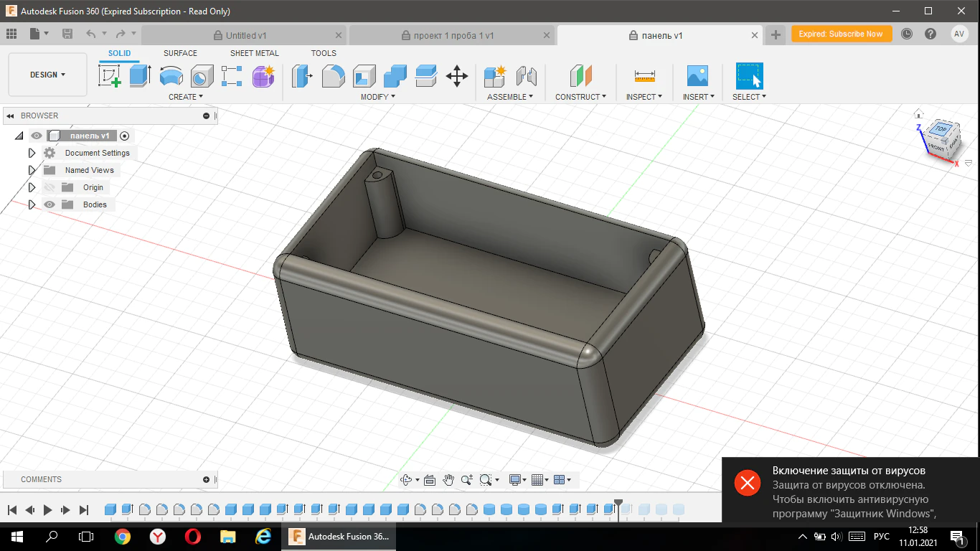The height and width of the screenshot is (551, 980).
Task: Switch to the SHEET METAL tab
Action: 254,53
